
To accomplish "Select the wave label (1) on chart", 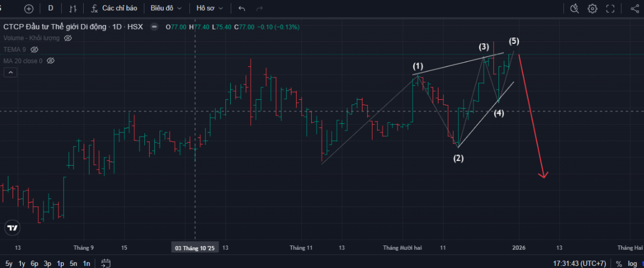I will pos(418,66).
